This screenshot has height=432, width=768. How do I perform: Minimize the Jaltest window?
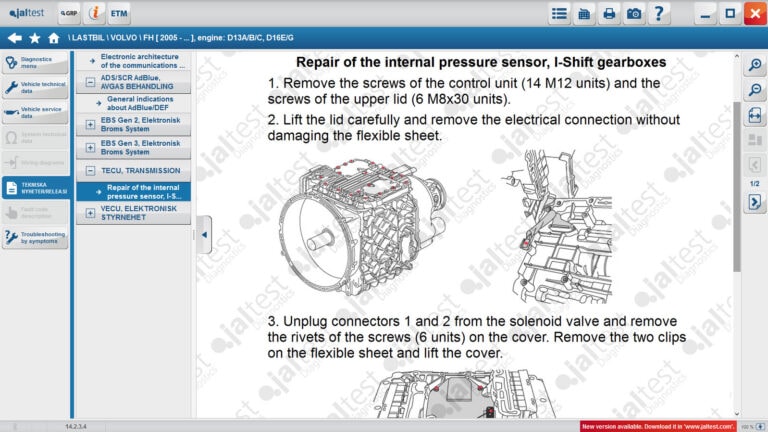tap(705, 13)
